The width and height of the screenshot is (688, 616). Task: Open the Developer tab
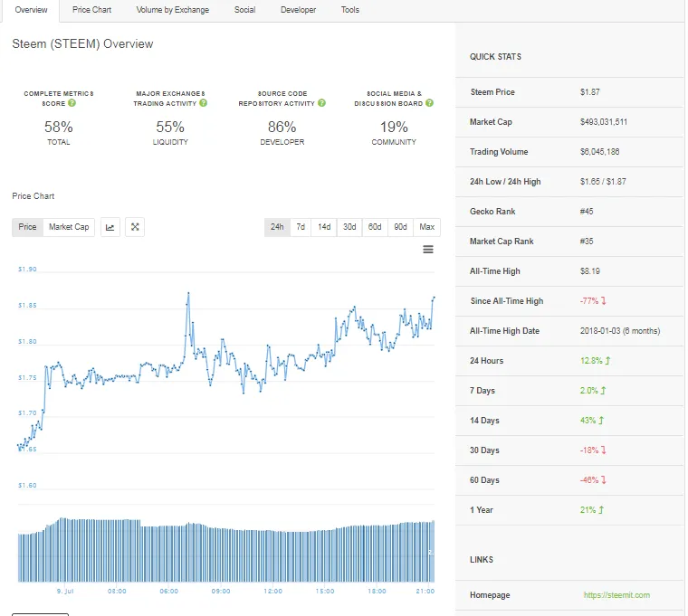[298, 10]
